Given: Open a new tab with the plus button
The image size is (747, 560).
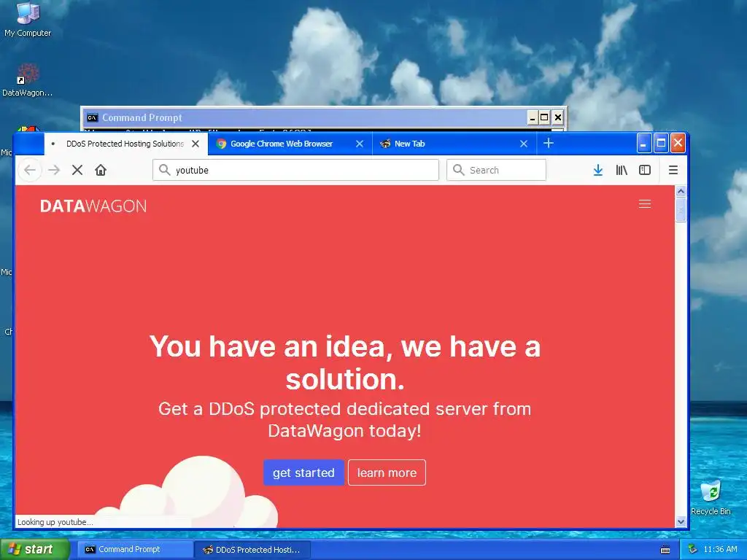Looking at the screenshot, I should [x=549, y=144].
